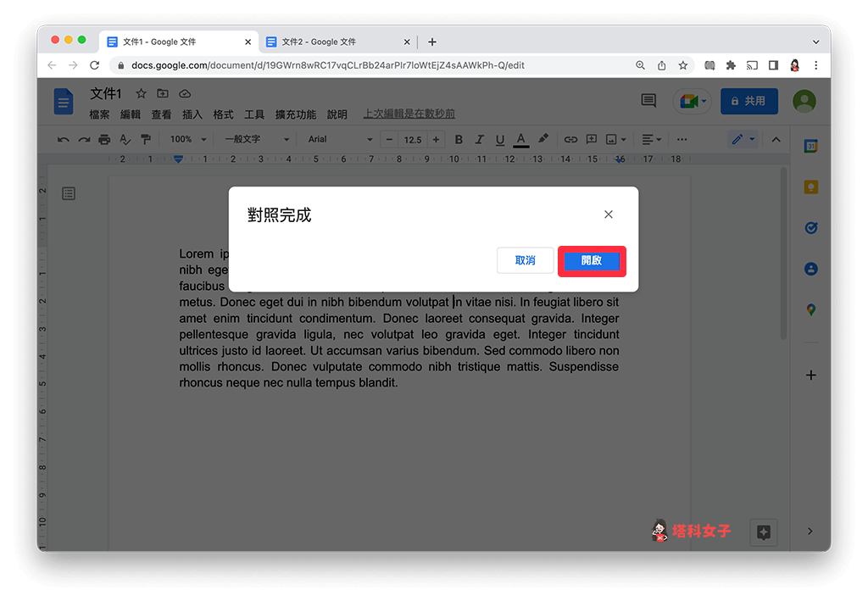Star the document 文件1

coord(141,94)
